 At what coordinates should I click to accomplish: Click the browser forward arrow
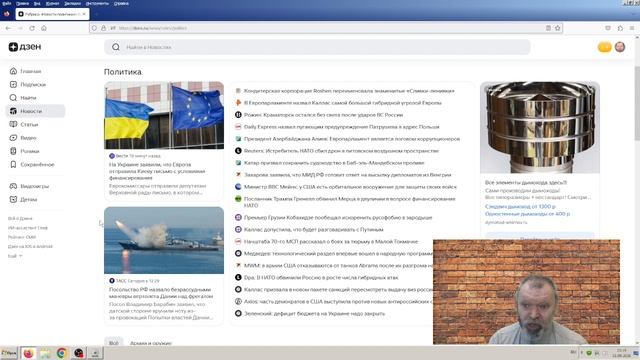click(x=20, y=28)
